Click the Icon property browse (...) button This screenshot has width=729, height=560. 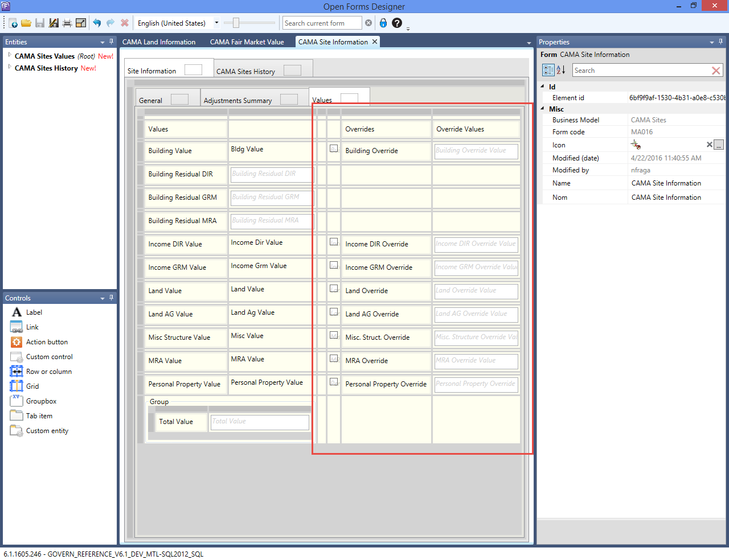[719, 145]
